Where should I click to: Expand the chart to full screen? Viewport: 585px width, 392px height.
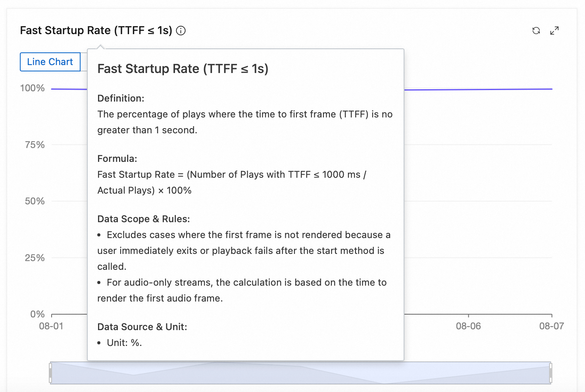pyautogui.click(x=554, y=31)
